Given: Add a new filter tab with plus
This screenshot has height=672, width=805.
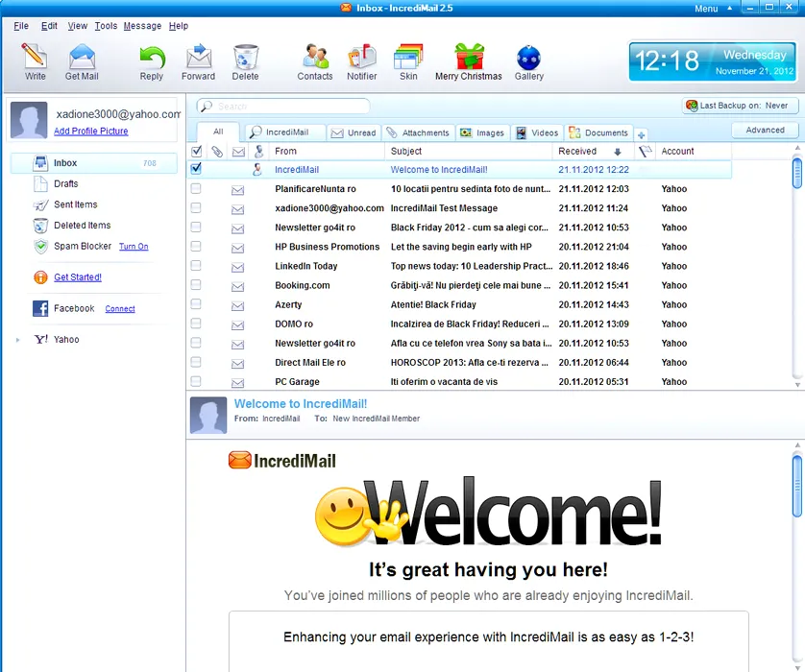Looking at the screenshot, I should pos(641,135).
